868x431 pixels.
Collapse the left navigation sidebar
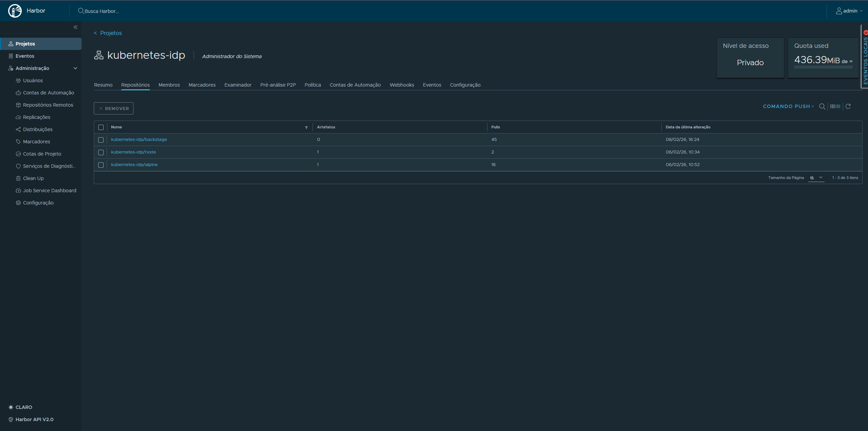[x=75, y=27]
